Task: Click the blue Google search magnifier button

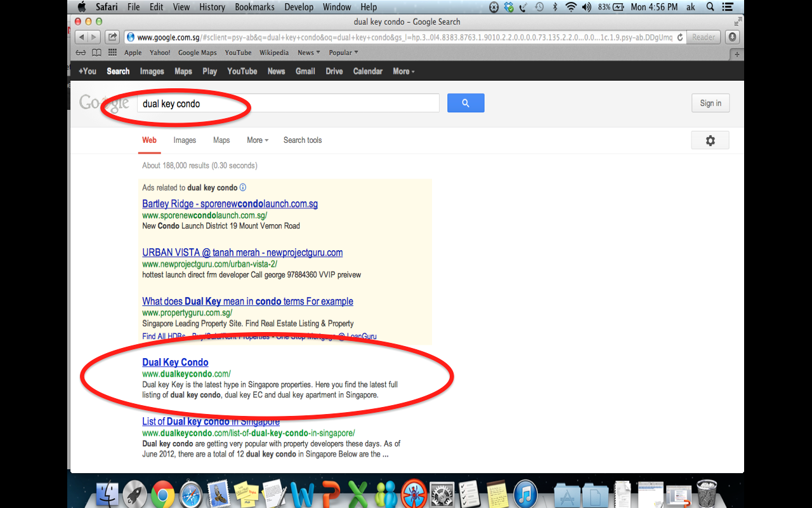Action: pyautogui.click(x=466, y=103)
